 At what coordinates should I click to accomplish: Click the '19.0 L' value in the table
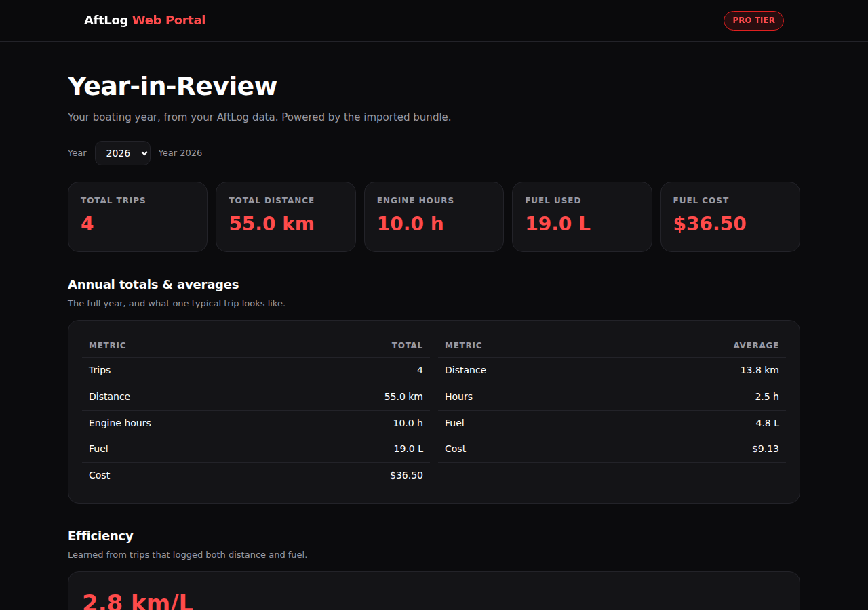point(408,449)
